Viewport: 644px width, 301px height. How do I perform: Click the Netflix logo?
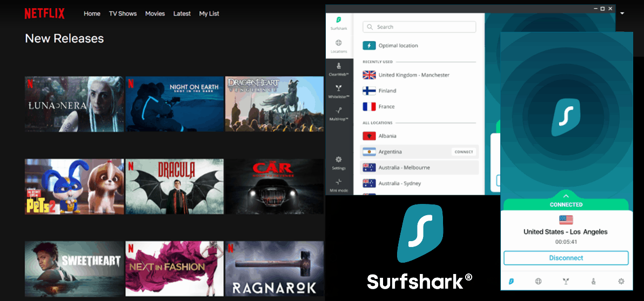pyautogui.click(x=44, y=13)
